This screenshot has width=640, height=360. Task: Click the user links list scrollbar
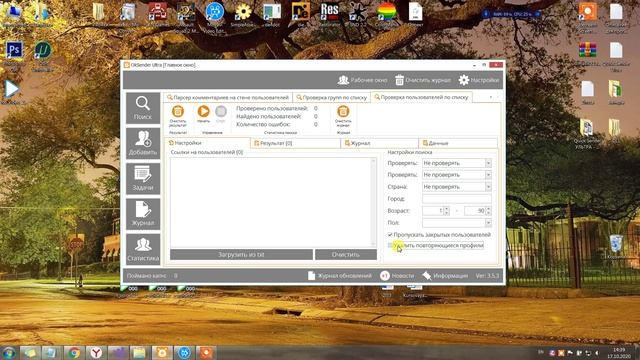373,202
